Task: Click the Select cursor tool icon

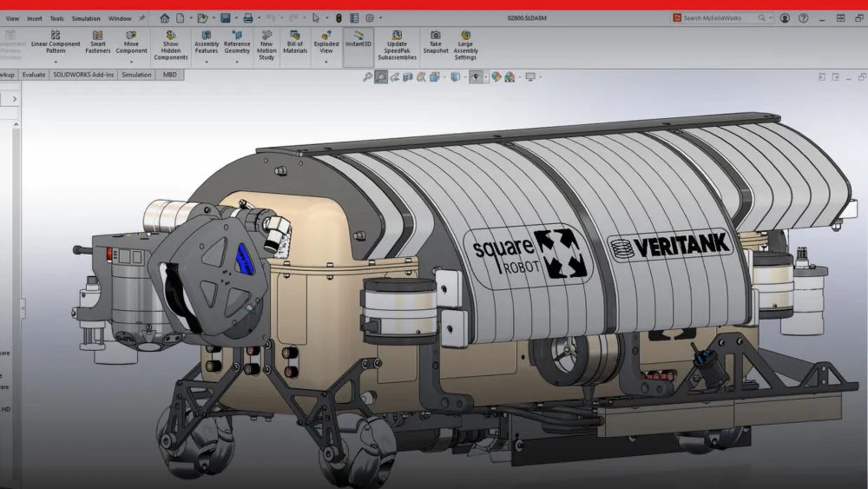Action: (x=316, y=18)
